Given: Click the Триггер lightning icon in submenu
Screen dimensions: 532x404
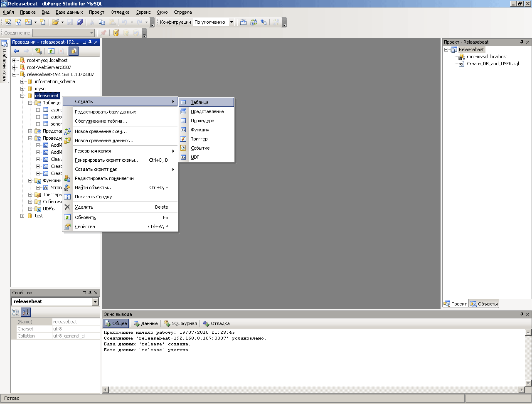Looking at the screenshot, I should click(x=183, y=139).
